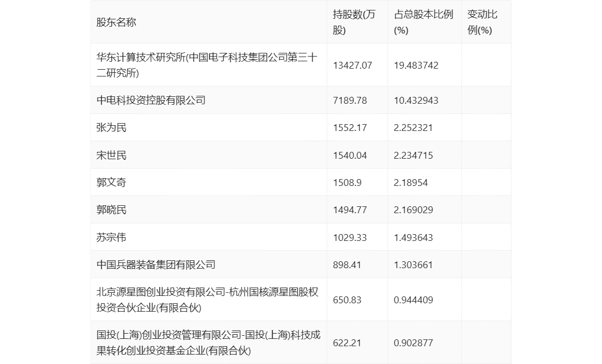Select shareholder 北京源星图创业投资有限公司 entry
Image resolution: width=602 pixels, height=364 pixels.
click(x=207, y=300)
